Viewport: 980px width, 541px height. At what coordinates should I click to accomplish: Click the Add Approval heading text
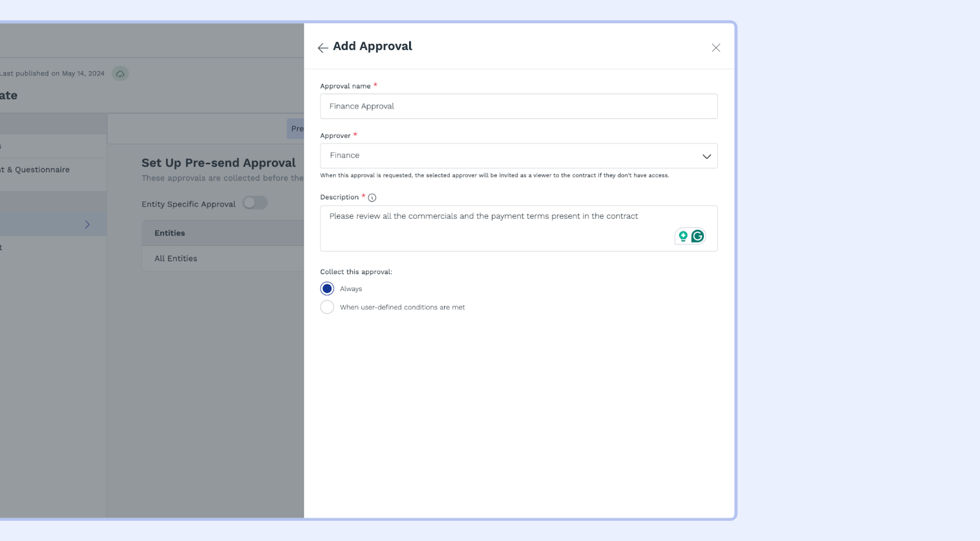coord(372,47)
